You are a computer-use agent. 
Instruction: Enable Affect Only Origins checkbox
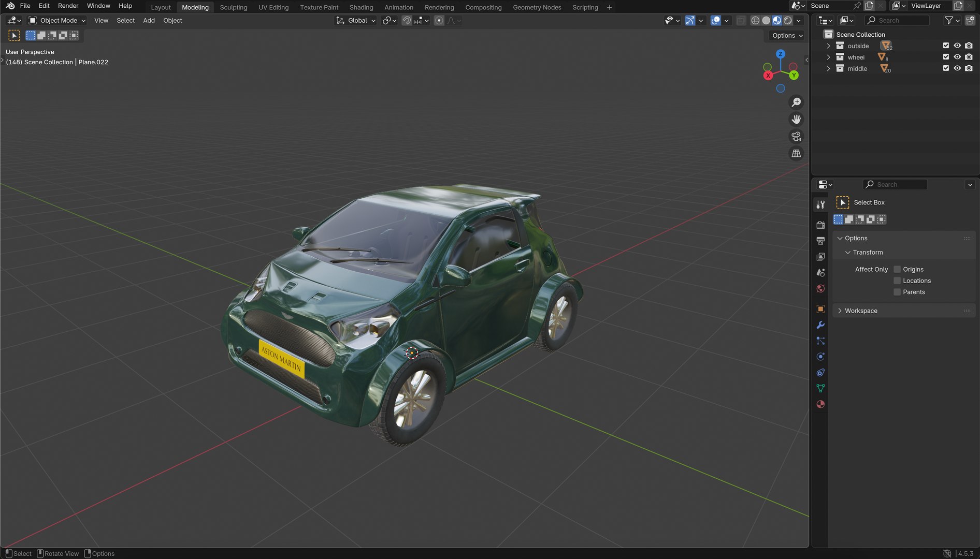(x=897, y=270)
